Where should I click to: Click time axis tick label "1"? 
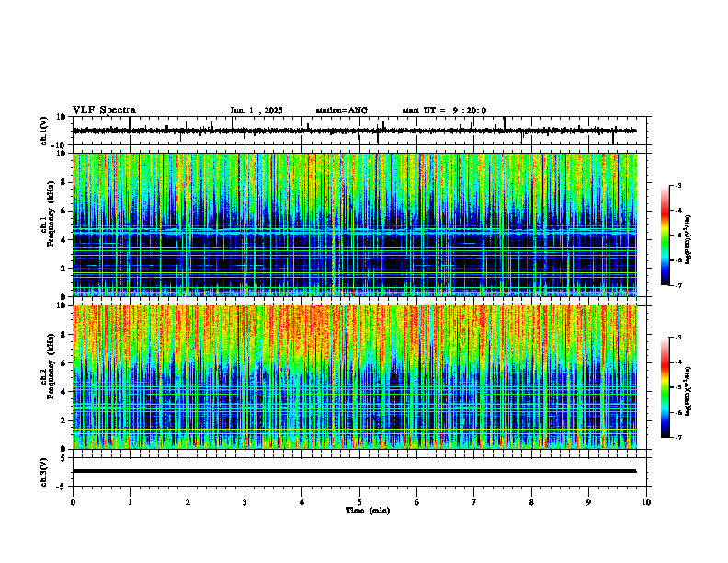point(130,502)
